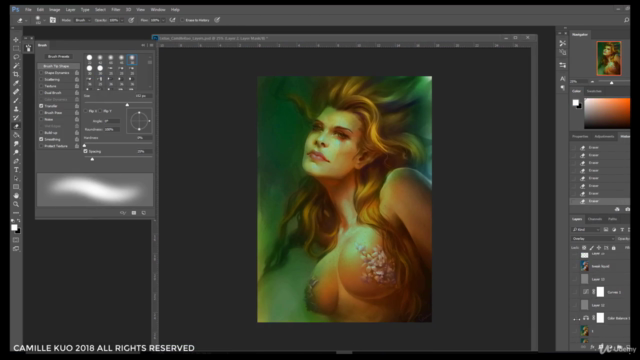
Task: Enable the Scattering checkbox
Action: [41, 79]
